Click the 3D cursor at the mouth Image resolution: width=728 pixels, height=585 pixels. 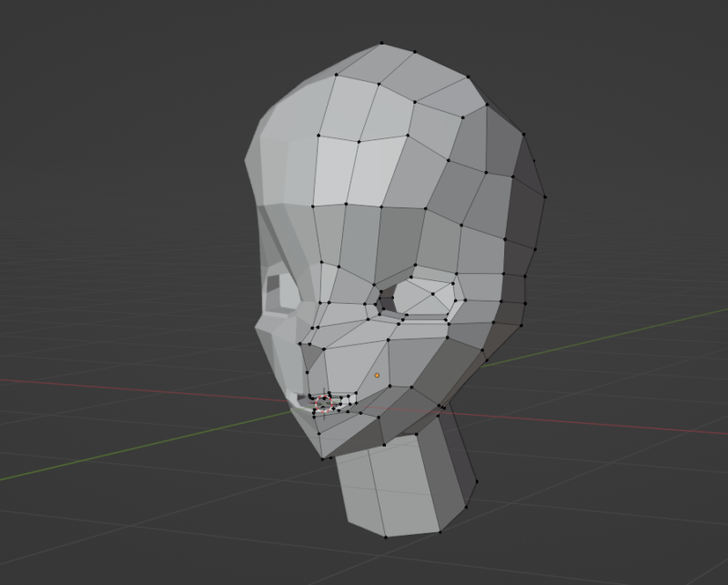click(324, 403)
